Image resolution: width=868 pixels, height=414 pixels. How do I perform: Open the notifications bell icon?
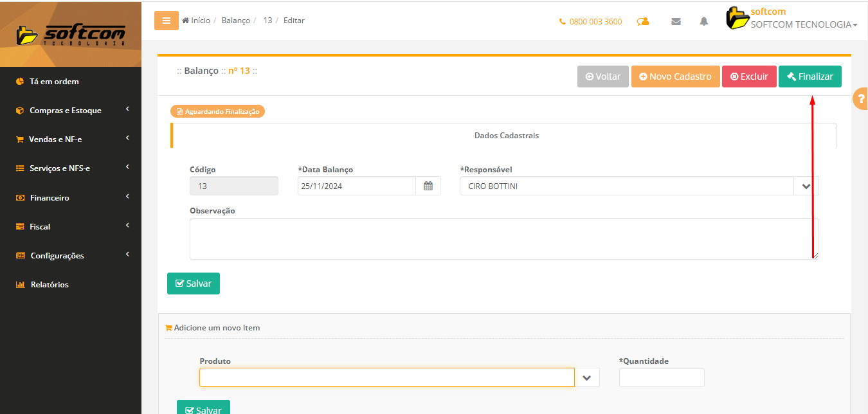704,21
